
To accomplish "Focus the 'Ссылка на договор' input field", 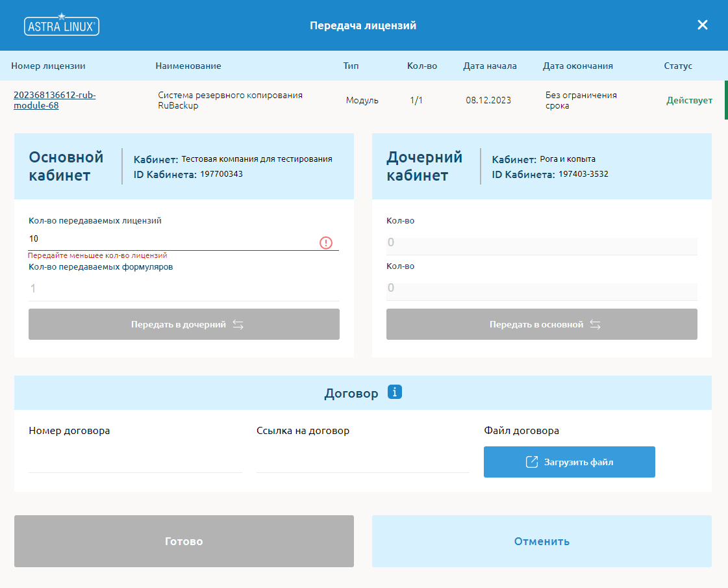I will pyautogui.click(x=362, y=460).
